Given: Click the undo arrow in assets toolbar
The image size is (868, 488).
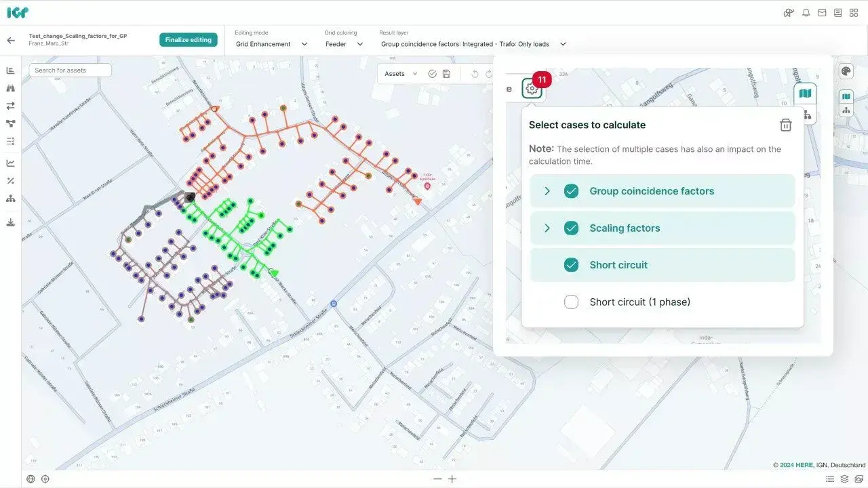Looking at the screenshot, I should coord(475,74).
